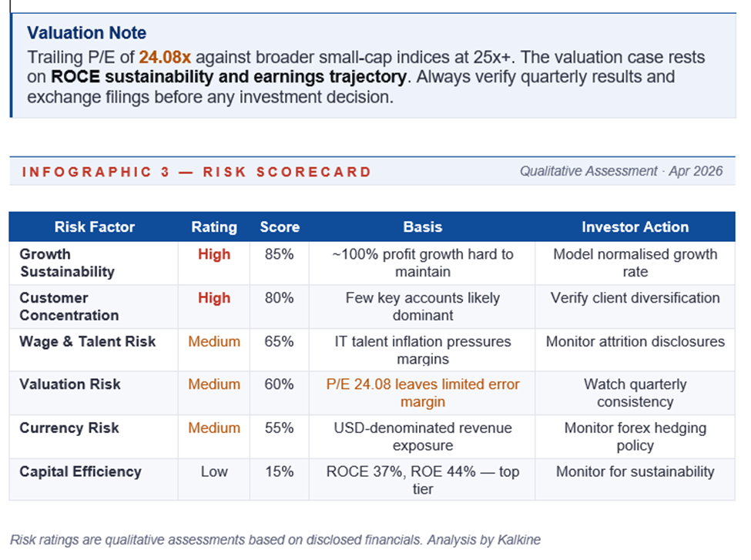Select the Investor Action column header

[635, 227]
